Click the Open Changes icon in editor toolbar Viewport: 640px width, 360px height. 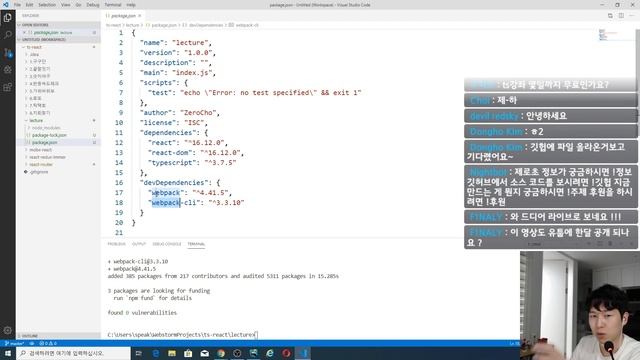coord(610,16)
